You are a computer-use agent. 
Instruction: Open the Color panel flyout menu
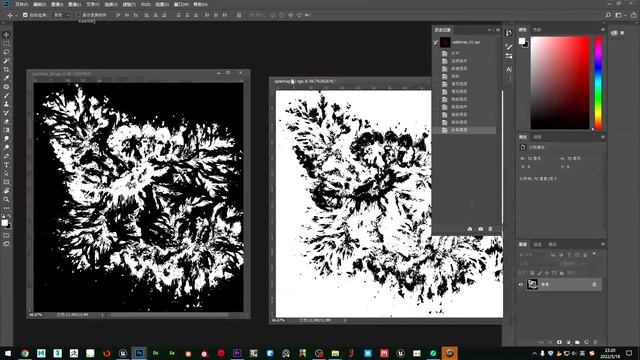tap(603, 29)
